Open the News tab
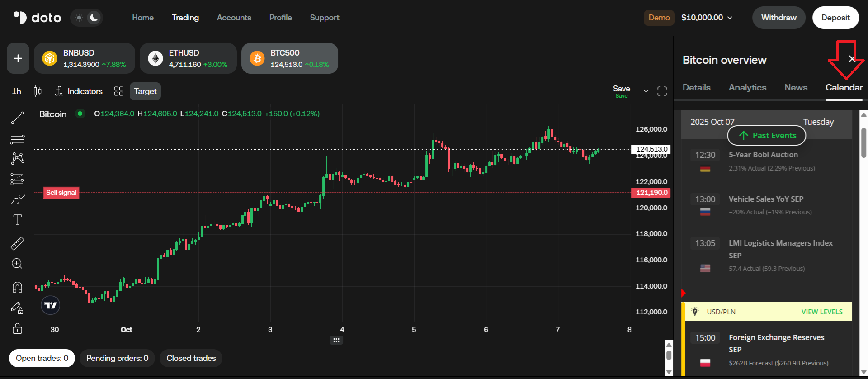Image resolution: width=868 pixels, height=379 pixels. click(x=796, y=88)
